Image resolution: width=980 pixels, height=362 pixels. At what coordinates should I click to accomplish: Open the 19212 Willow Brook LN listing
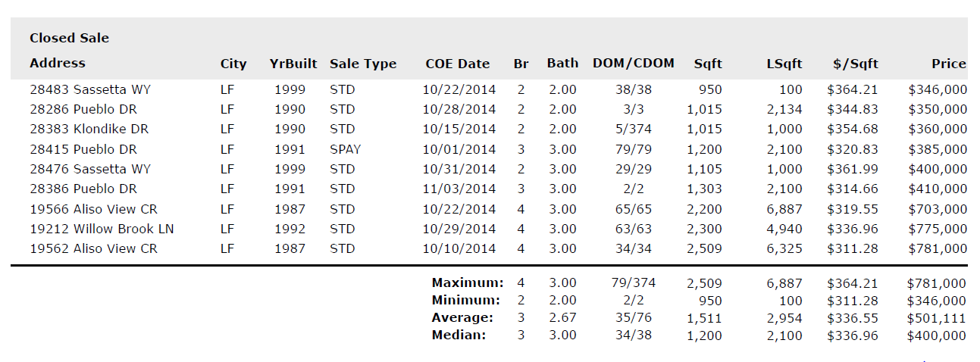pyautogui.click(x=102, y=229)
